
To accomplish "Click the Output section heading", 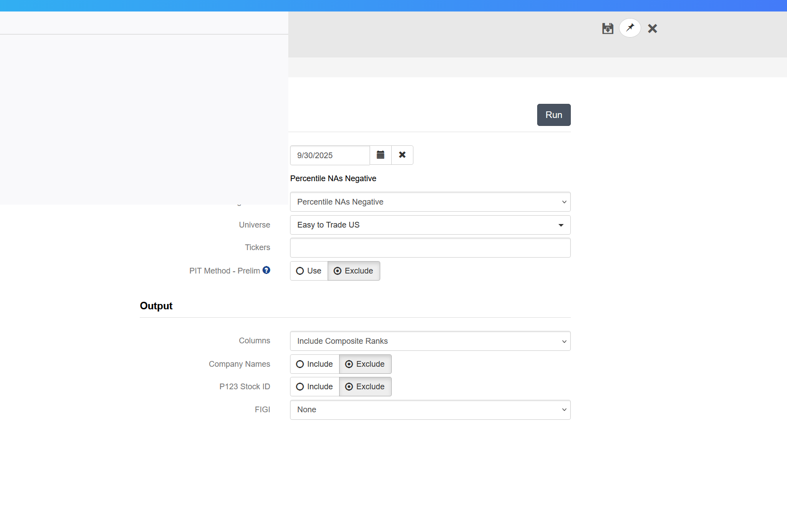I will (156, 306).
